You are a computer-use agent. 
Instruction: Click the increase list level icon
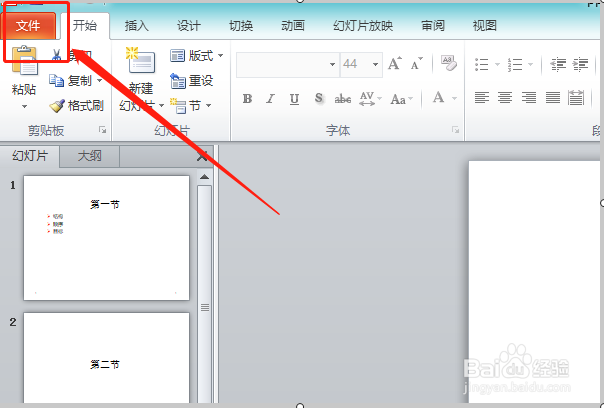(581, 64)
